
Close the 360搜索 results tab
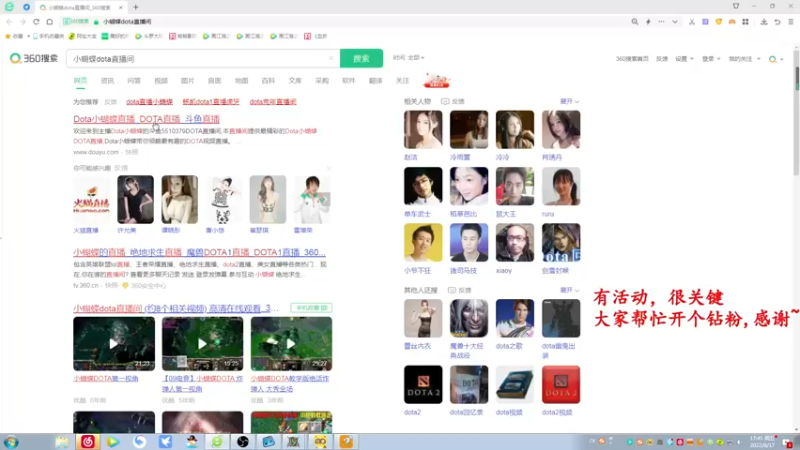click(120, 8)
